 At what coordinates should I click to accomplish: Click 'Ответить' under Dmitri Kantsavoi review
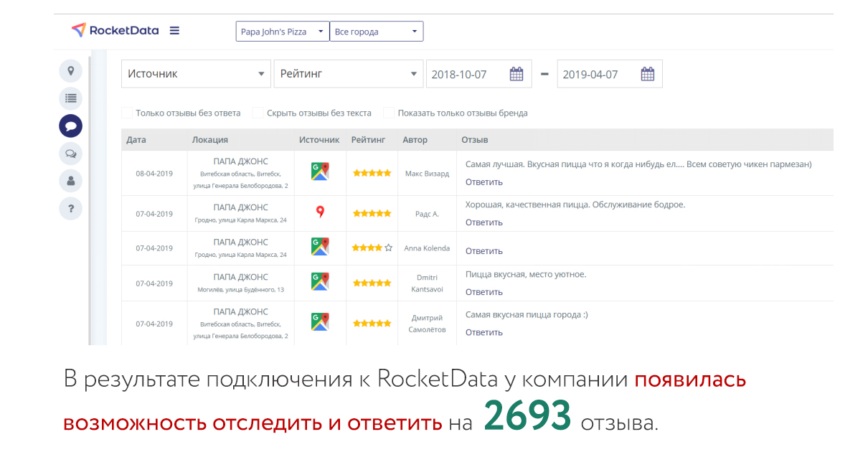[x=484, y=292]
